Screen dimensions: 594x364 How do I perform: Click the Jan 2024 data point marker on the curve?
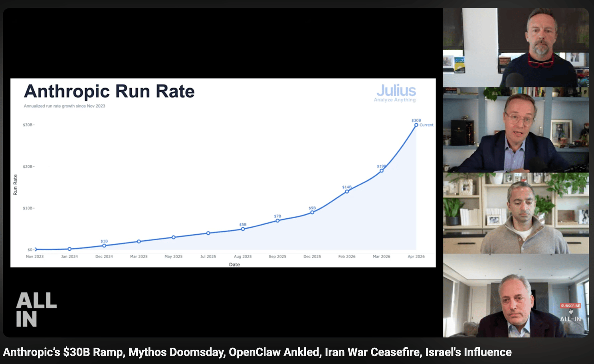[69, 249]
